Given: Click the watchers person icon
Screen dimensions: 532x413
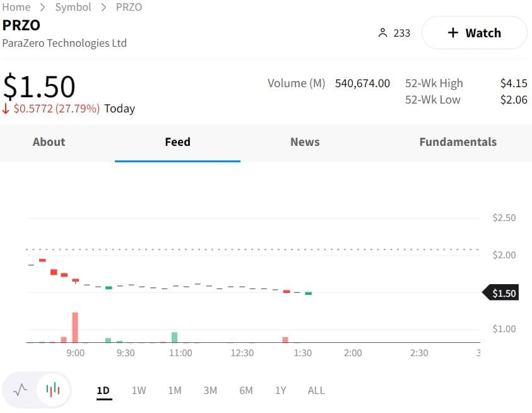Looking at the screenshot, I should [382, 33].
